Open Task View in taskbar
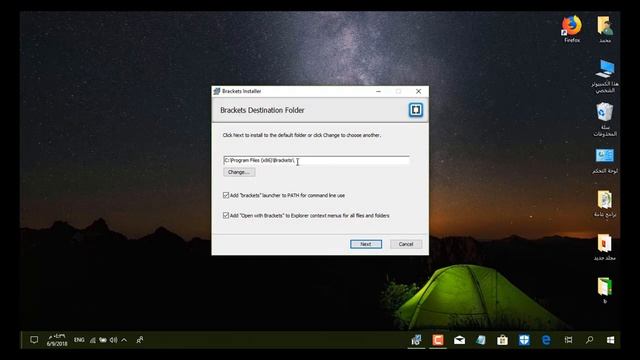Viewport: 640px width, 360px height. click(568, 340)
